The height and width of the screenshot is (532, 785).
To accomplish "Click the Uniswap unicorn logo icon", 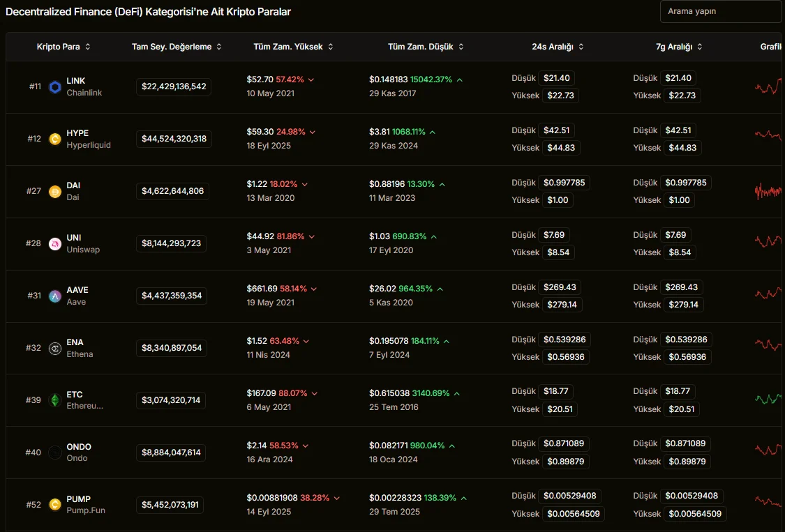I will coord(55,244).
